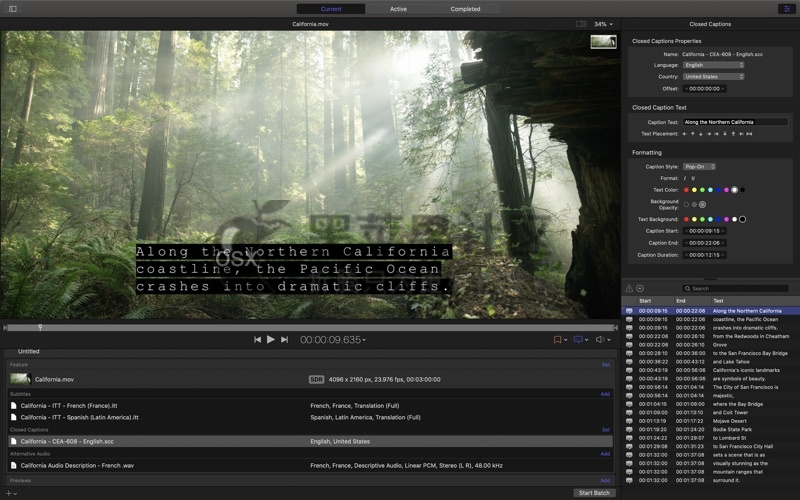Click Set link in the Feature section

[x=606, y=365]
